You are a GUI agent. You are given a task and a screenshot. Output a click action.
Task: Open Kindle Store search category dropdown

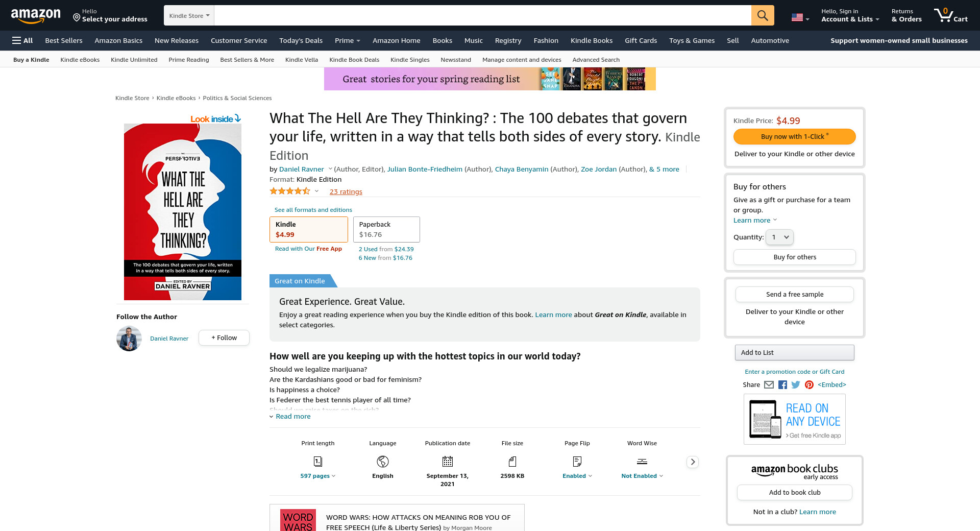pos(189,16)
